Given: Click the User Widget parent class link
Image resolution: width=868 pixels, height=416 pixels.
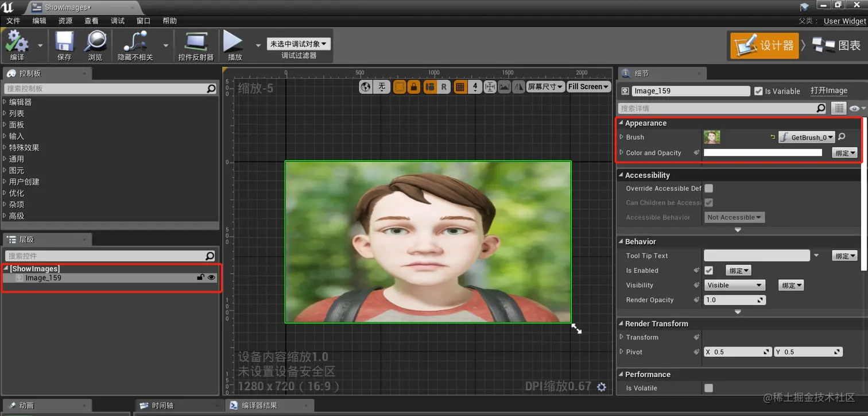Looking at the screenshot, I should (x=845, y=21).
